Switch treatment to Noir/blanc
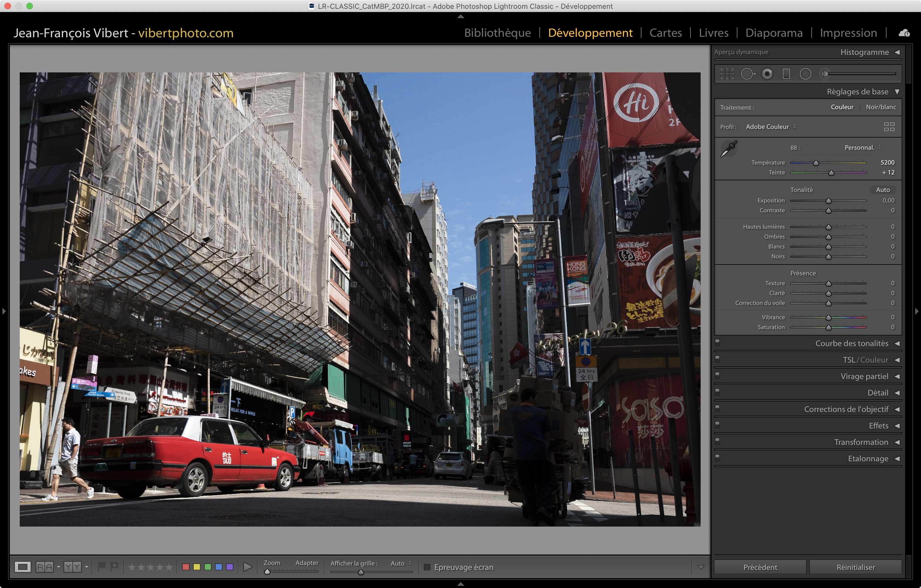The width and height of the screenshot is (921, 588). click(881, 107)
